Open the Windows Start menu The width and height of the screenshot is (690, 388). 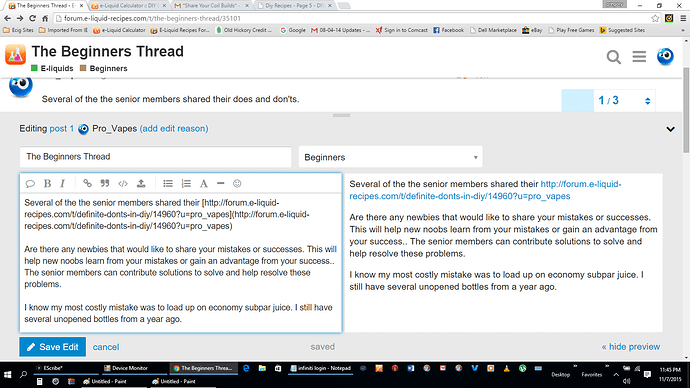point(7,374)
